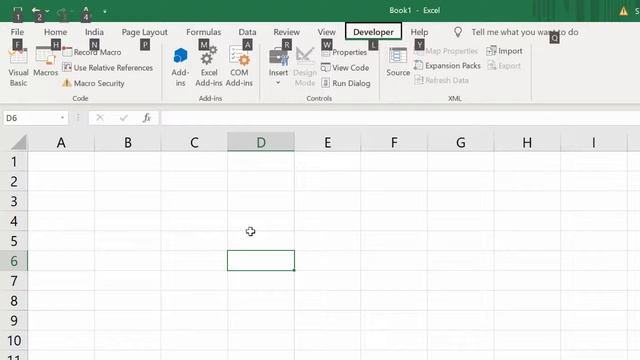Open the Visual Basic editor

pyautogui.click(x=18, y=67)
